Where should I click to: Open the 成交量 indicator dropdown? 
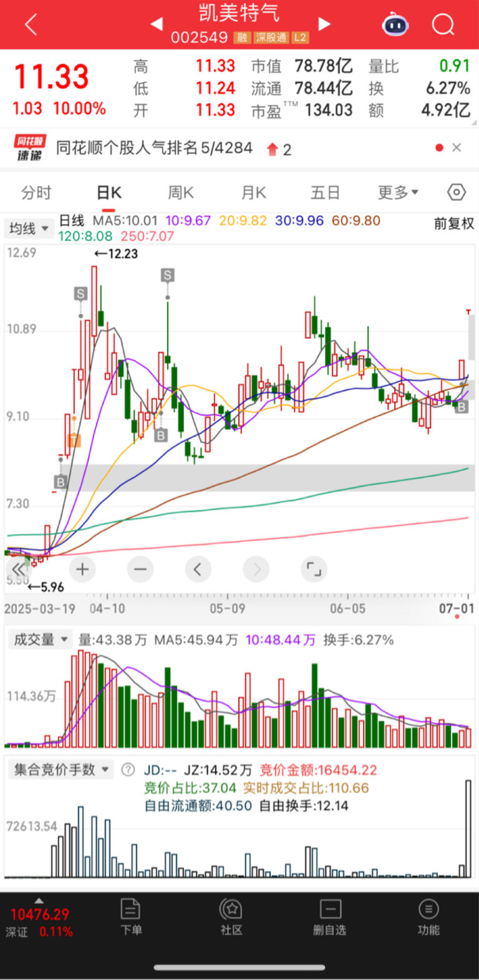click(39, 639)
